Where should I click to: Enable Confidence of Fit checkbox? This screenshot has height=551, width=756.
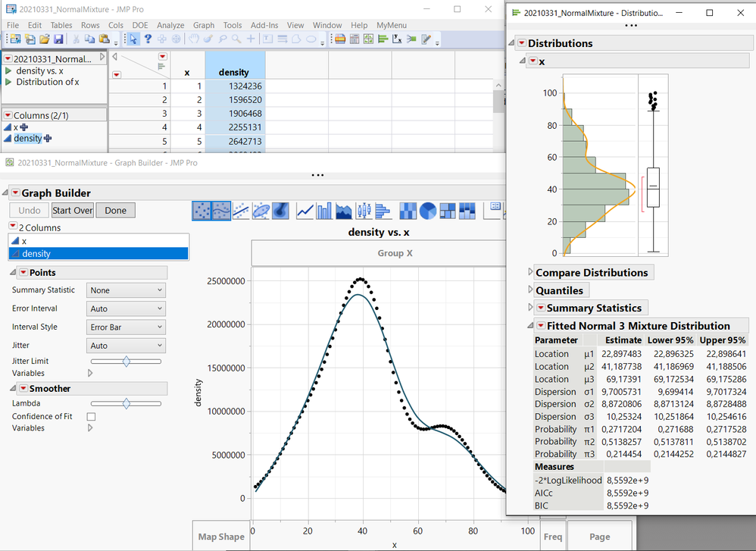92,416
